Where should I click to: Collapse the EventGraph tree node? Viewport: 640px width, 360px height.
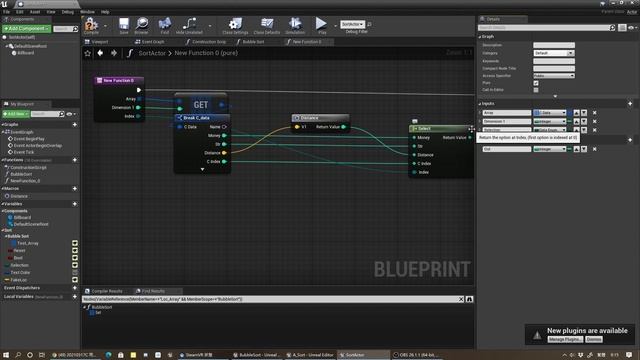pos(3,132)
